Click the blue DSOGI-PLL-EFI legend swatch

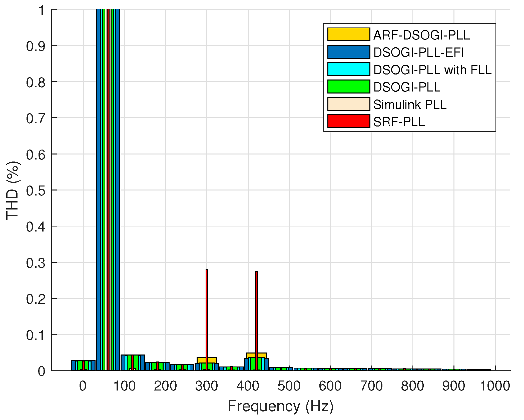pyautogui.click(x=349, y=52)
